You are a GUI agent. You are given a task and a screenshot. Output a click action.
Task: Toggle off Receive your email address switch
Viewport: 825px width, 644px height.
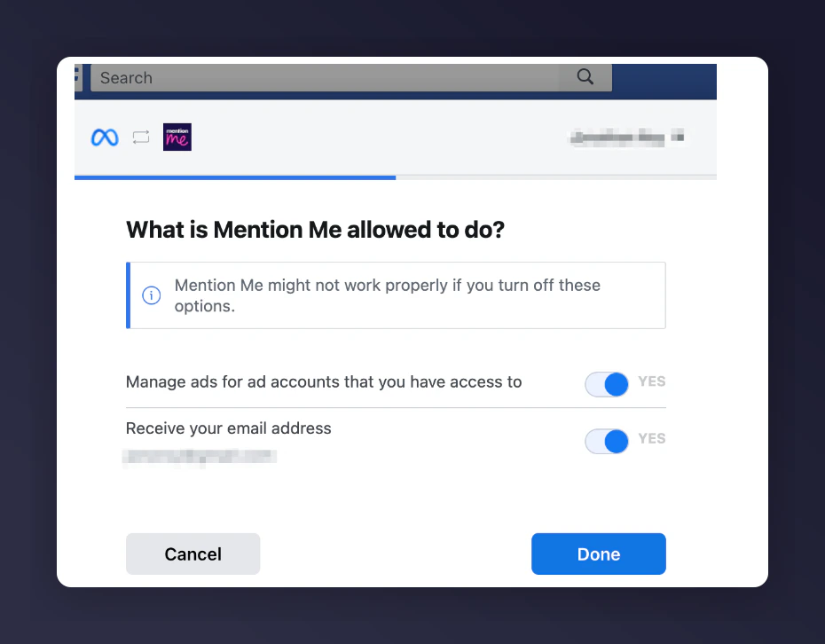[x=607, y=441]
